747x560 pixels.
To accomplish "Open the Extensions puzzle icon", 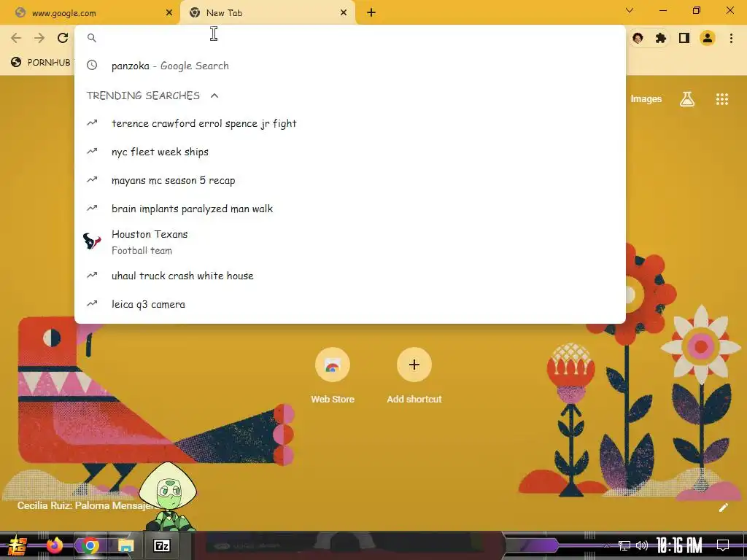I will pos(661,38).
